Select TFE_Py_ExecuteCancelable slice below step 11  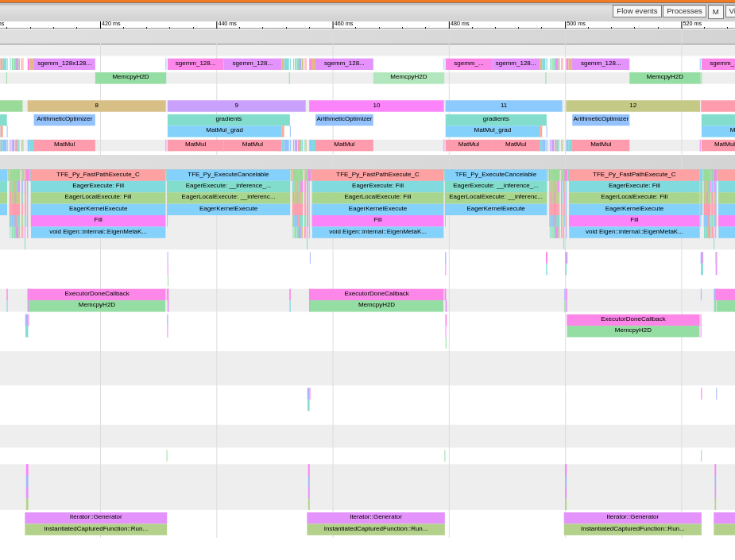coord(496,175)
